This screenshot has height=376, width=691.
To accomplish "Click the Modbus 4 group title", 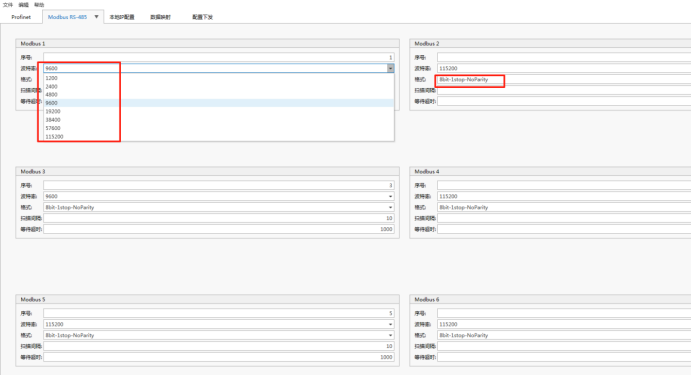I will (427, 171).
